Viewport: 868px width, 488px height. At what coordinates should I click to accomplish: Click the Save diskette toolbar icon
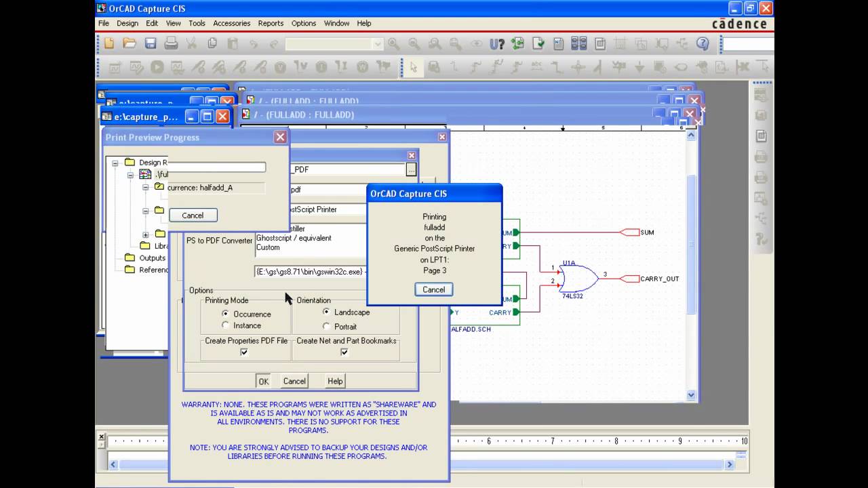[151, 43]
